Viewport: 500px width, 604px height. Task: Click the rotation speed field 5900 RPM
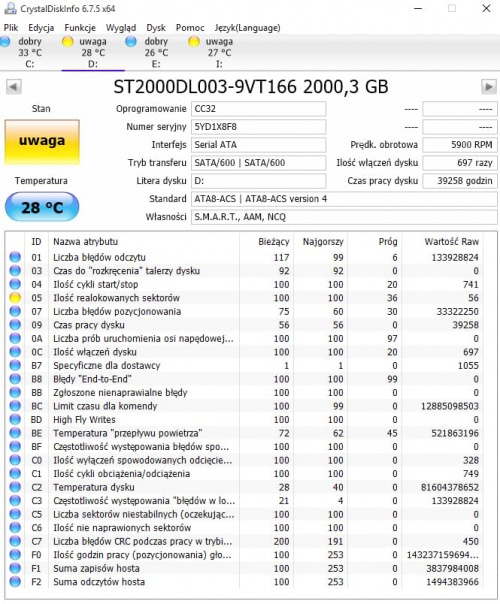[x=460, y=145]
